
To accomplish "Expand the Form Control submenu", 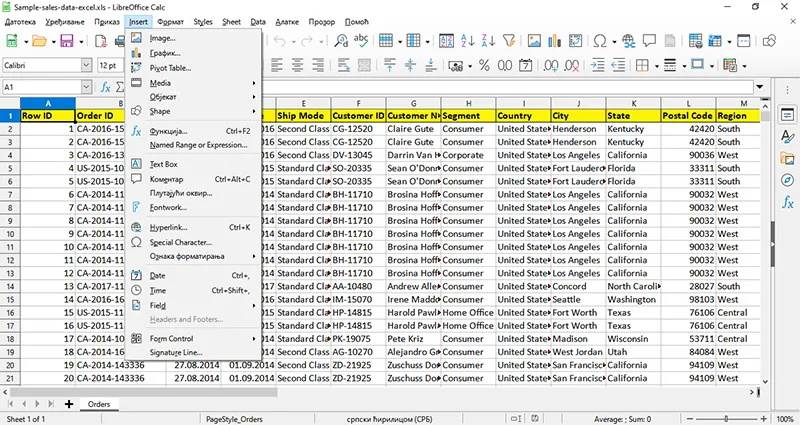I will coord(194,338).
